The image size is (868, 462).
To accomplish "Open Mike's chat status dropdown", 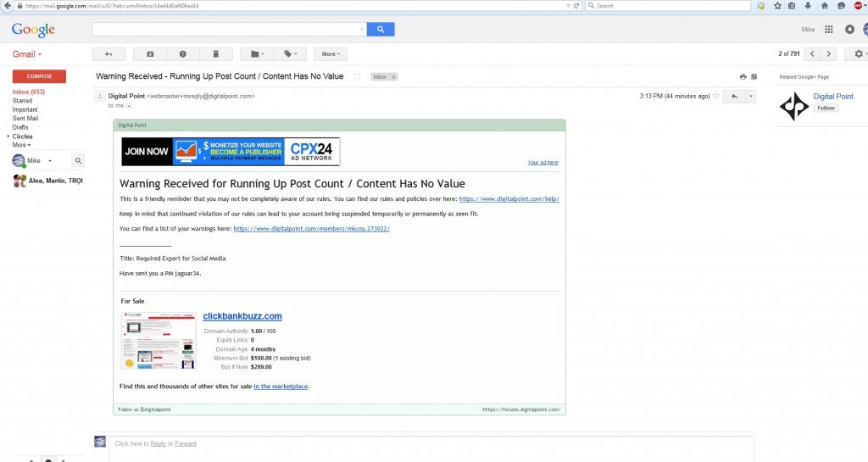I will click(x=50, y=161).
